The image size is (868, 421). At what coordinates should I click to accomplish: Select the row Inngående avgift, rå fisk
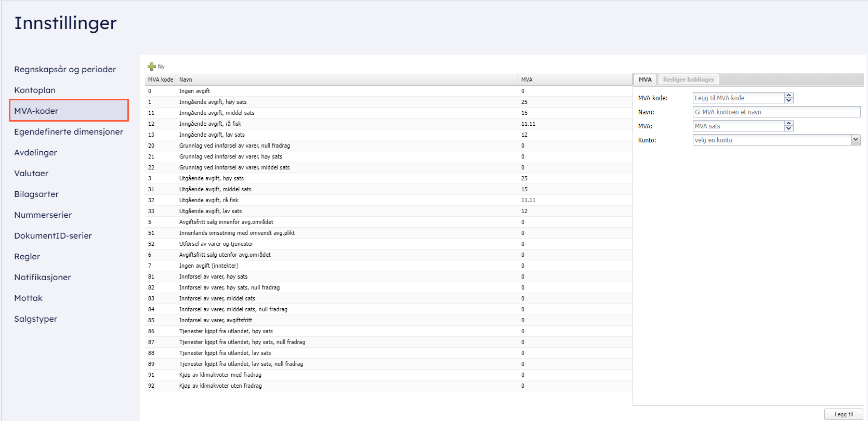click(210, 124)
